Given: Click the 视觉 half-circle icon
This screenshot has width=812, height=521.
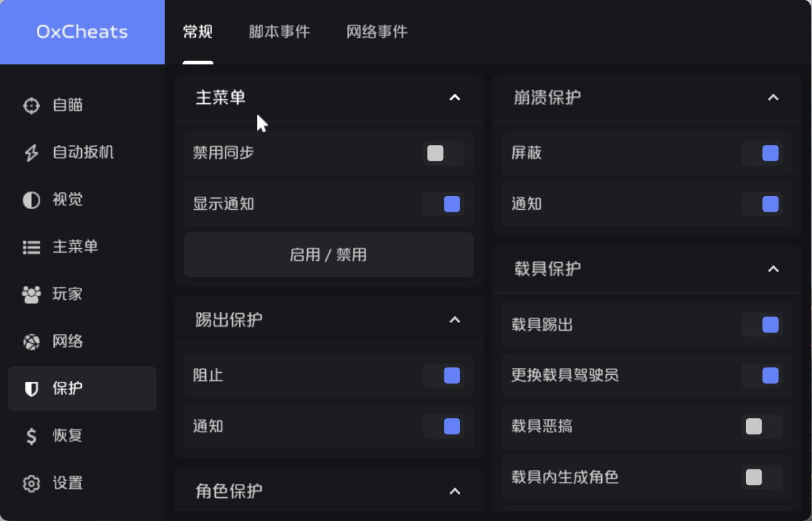Looking at the screenshot, I should pyautogui.click(x=31, y=200).
